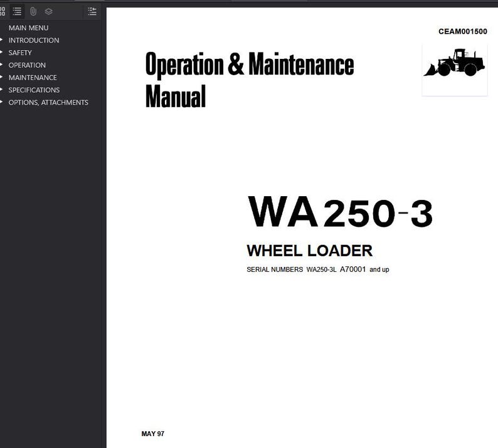Viewport: 498px width, 448px height.
Task: Click the Operation & Maintenance Manual title
Action: 250,80
